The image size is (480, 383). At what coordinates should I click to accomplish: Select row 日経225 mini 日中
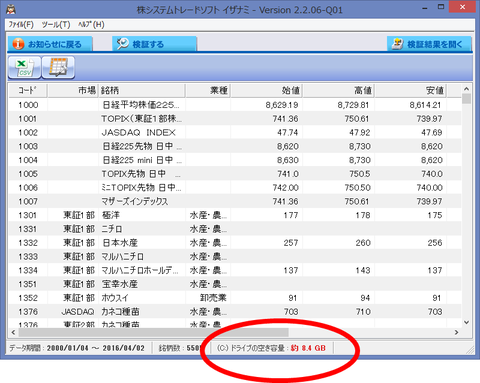(235, 160)
